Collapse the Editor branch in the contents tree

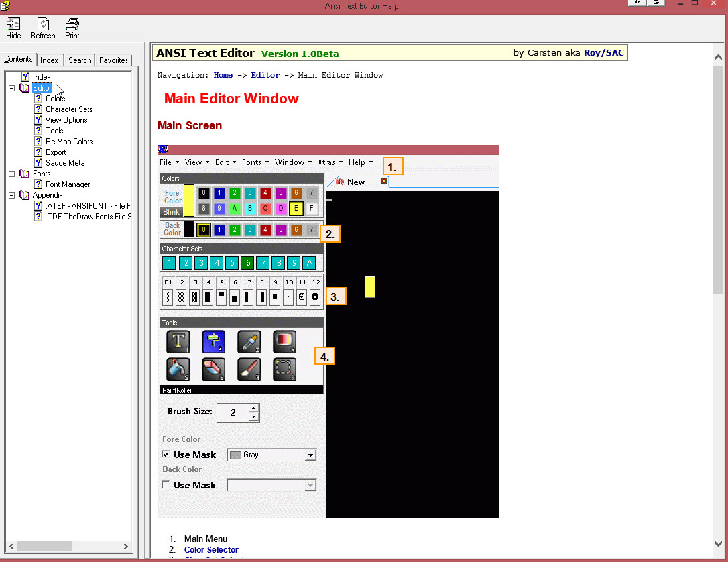pos(11,87)
